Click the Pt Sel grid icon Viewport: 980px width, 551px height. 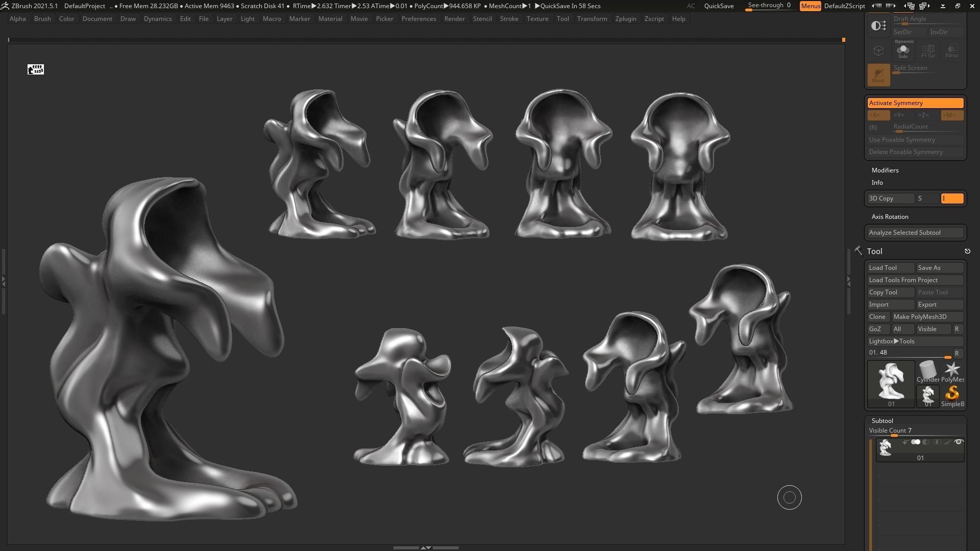(927, 51)
